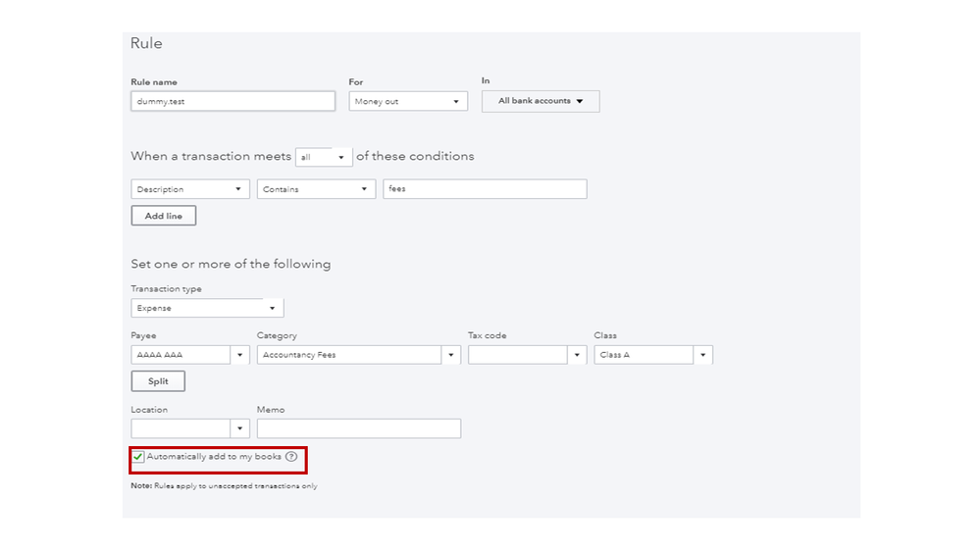Click the condition value field containing fees
Screen dimensions: 980x551
point(485,189)
